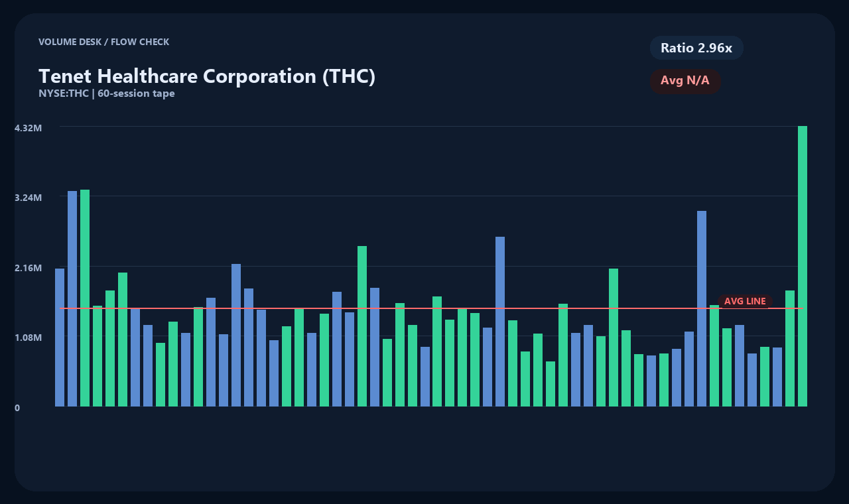The height and width of the screenshot is (504, 849).
Task: Click the 4.32M y-axis label
Action: tap(29, 127)
